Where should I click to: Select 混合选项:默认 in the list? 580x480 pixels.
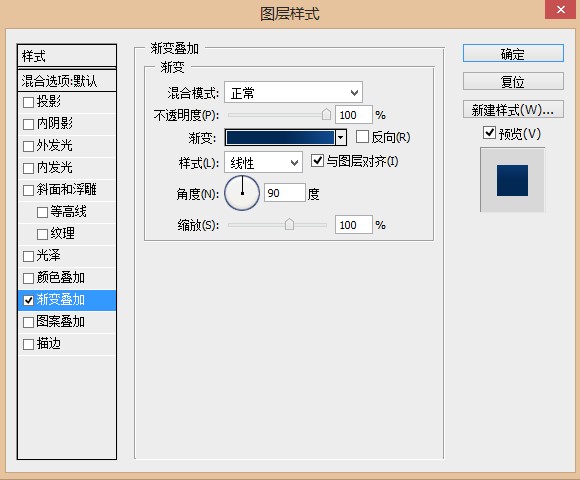click(67, 81)
